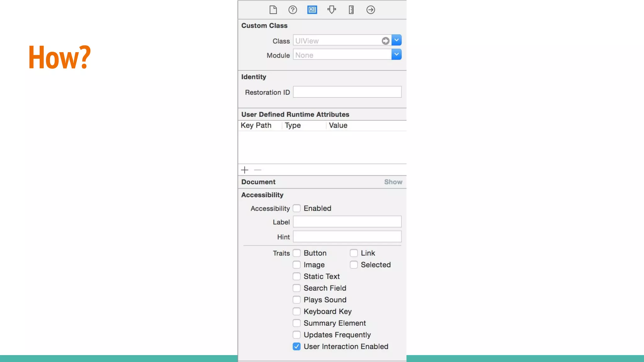Open the Class dropdown arrow

point(397,40)
